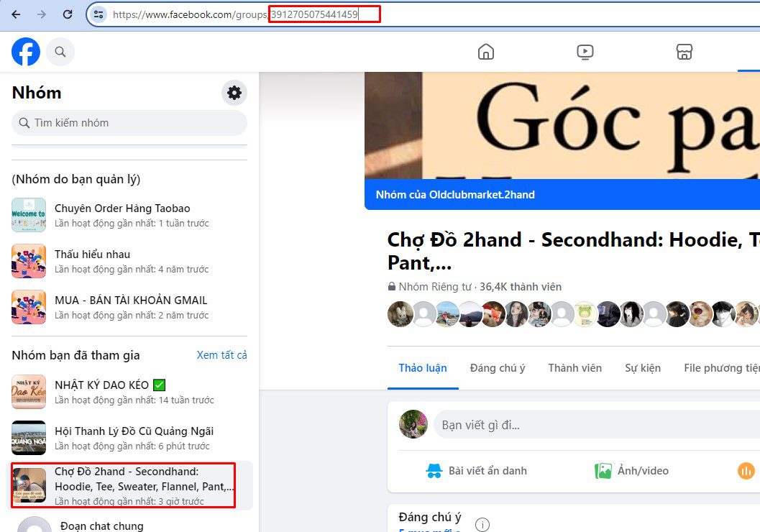Click the orange poll chart icon
This screenshot has width=760, height=532.
tap(746, 470)
